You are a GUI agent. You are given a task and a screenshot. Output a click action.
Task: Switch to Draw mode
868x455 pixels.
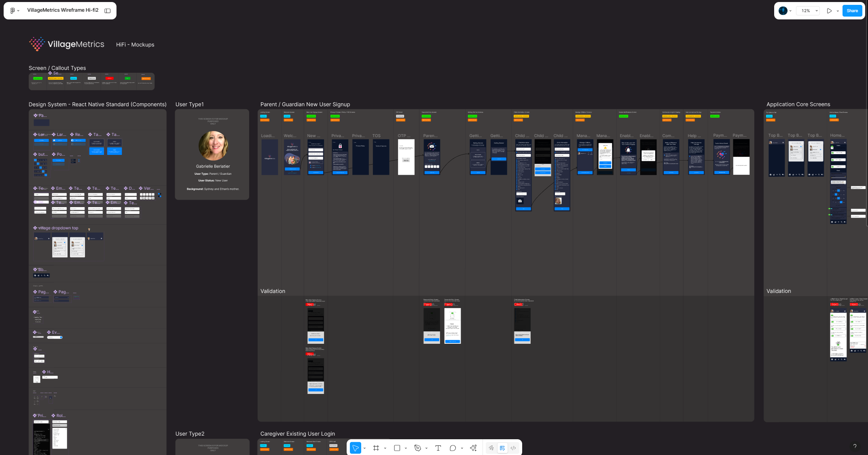[491, 448]
